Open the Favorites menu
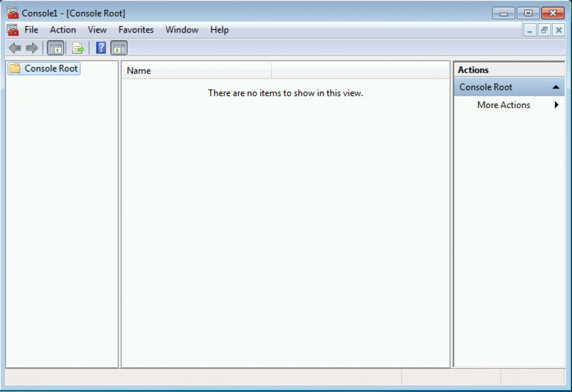Image resolution: width=572 pixels, height=392 pixels. pyautogui.click(x=136, y=30)
